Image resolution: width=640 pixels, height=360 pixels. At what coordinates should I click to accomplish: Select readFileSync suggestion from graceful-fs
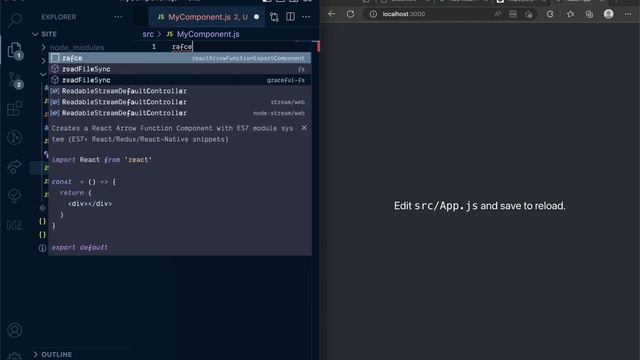click(x=180, y=80)
